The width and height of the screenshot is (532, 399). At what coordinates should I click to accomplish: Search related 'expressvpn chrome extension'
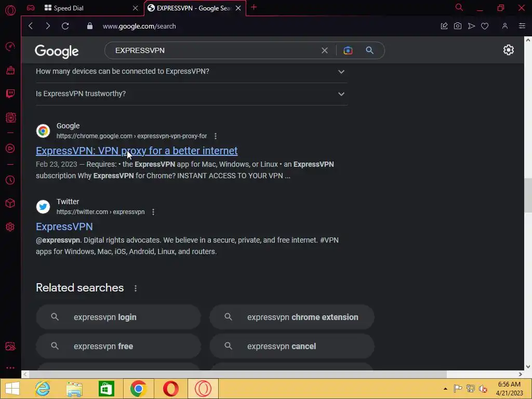(x=292, y=317)
